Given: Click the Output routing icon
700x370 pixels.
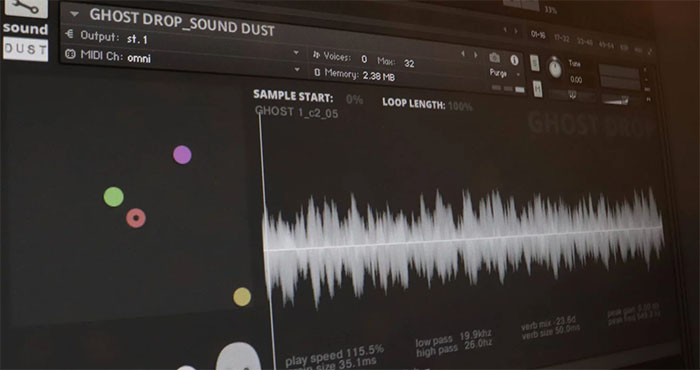Looking at the screenshot, I should point(69,34).
